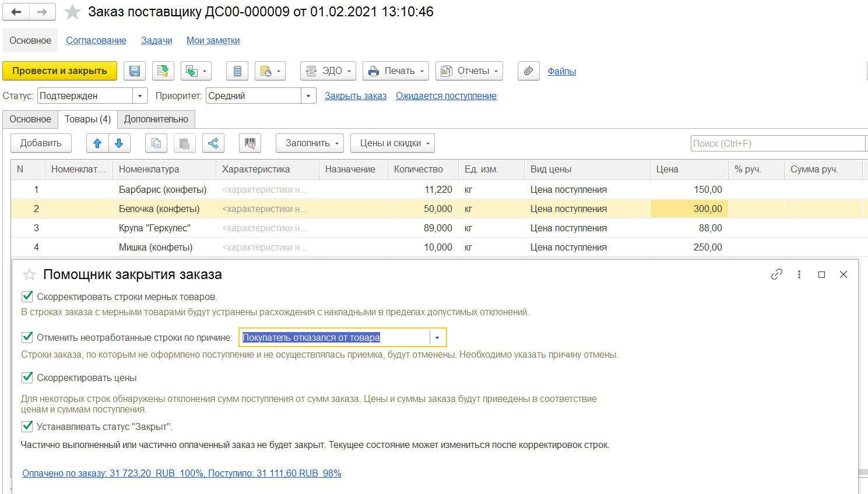Click the Добавить button
The image size is (868, 494).
pos(41,143)
